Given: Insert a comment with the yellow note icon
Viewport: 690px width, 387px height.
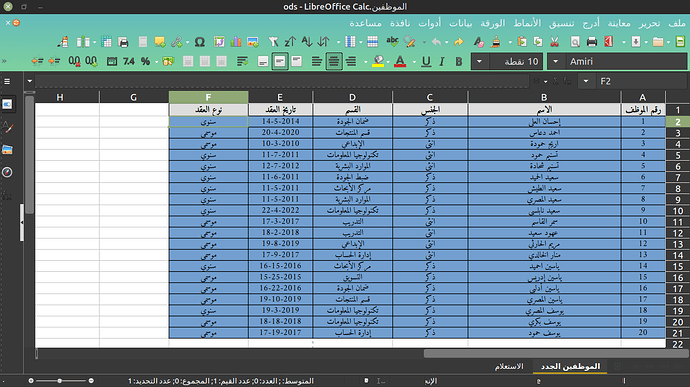Looking at the screenshot, I should click(x=160, y=42).
